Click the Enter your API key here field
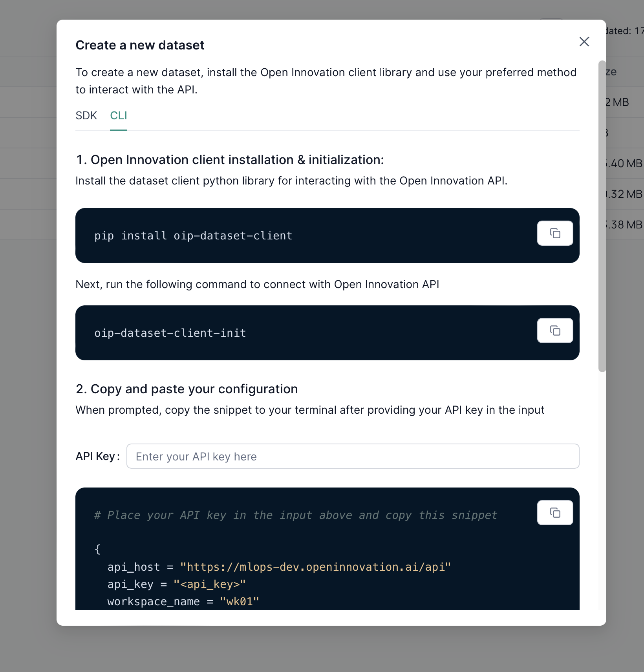Image resolution: width=644 pixels, height=672 pixels. [x=353, y=456]
